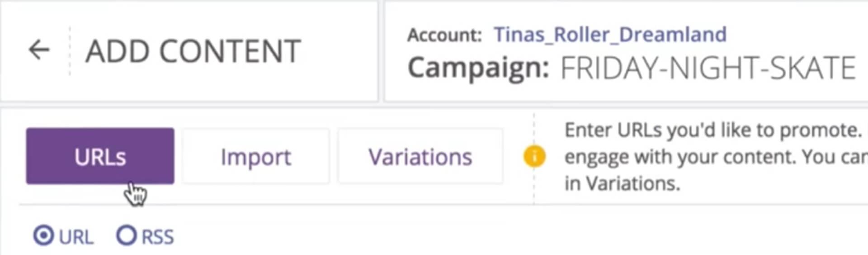Image resolution: width=868 pixels, height=255 pixels.
Task: Click the ADD CONTENT page heading
Action: (193, 51)
